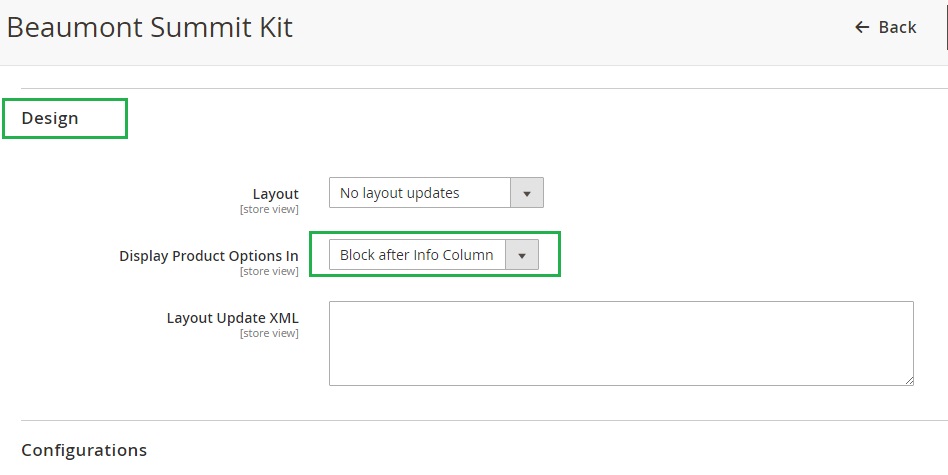This screenshot has height=475, width=948.
Task: Click store view scope under Layout Update XML
Action: click(269, 333)
